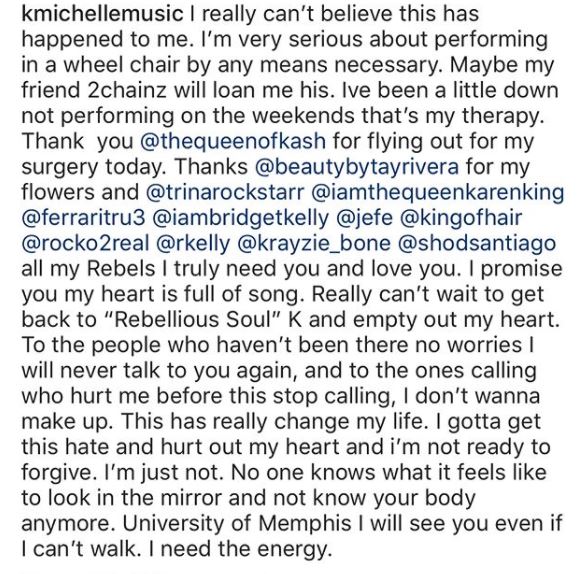The height and width of the screenshot is (574, 584).
Task: Go to @iambridgetkelly profile
Action: [241, 218]
